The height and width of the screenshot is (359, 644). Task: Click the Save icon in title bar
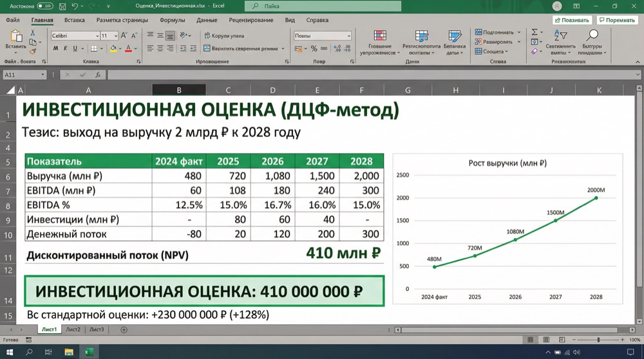point(62,6)
